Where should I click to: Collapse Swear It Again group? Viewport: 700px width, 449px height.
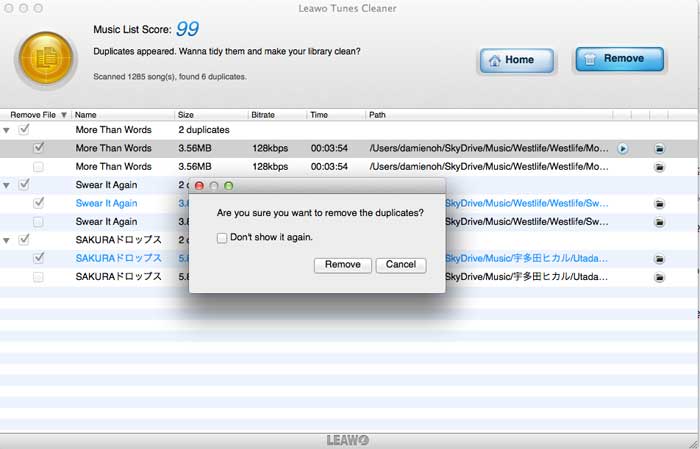tap(6, 185)
